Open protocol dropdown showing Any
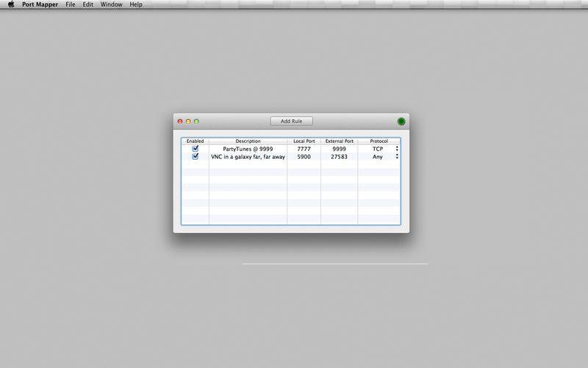This screenshot has height=368, width=588. point(379,157)
